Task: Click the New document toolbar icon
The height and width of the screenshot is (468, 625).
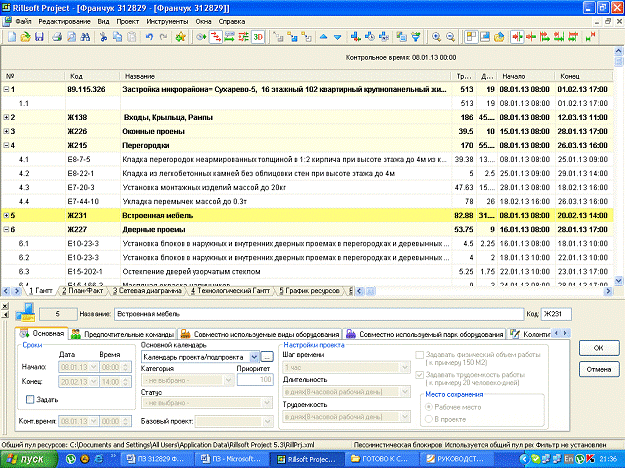Action: (10, 37)
